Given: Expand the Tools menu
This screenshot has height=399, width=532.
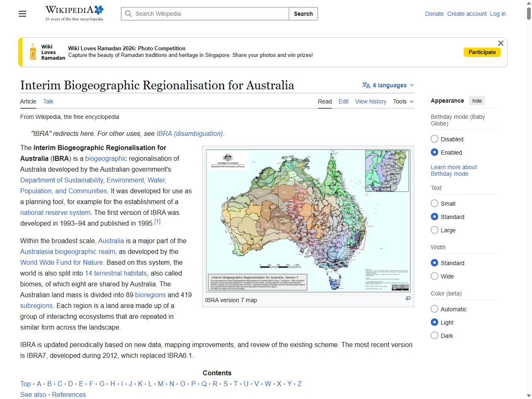Looking at the screenshot, I should tap(403, 101).
